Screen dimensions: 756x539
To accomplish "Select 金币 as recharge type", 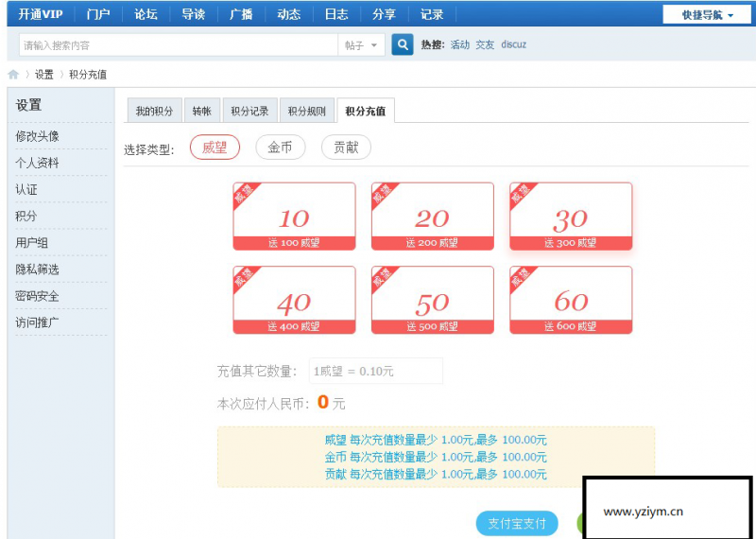I will 280,148.
